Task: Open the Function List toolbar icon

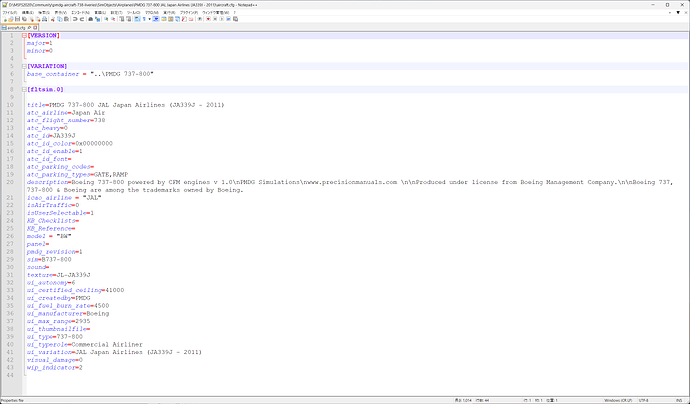Action: pyautogui.click(x=184, y=19)
